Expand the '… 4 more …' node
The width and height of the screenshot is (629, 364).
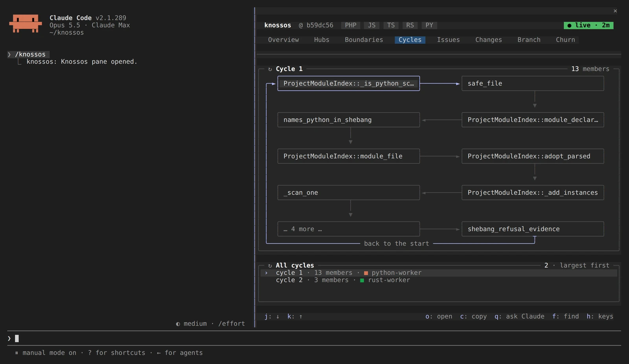click(x=349, y=229)
